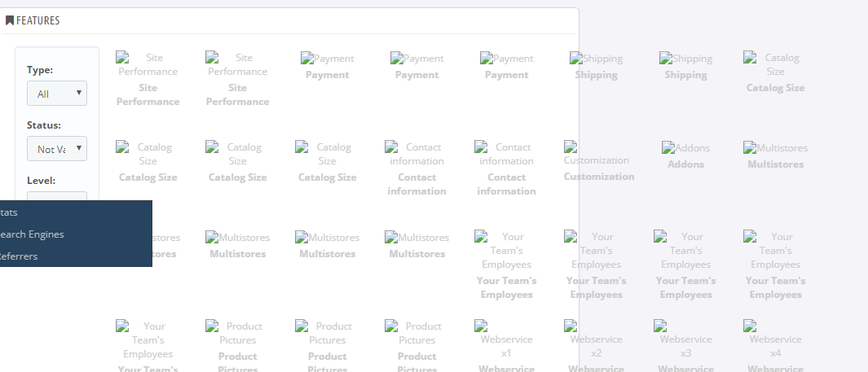The image size is (868, 372).
Task: Select the Webservice x1 badge image
Action: [x=506, y=339]
